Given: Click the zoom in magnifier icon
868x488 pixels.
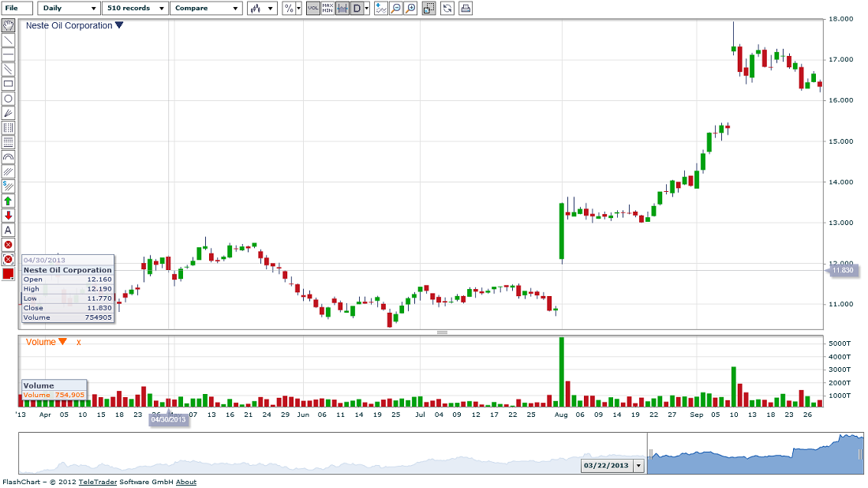Looking at the screenshot, I should click(x=410, y=9).
